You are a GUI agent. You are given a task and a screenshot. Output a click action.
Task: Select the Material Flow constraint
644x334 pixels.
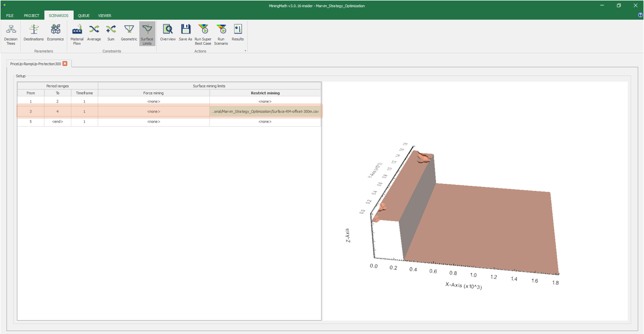(77, 34)
